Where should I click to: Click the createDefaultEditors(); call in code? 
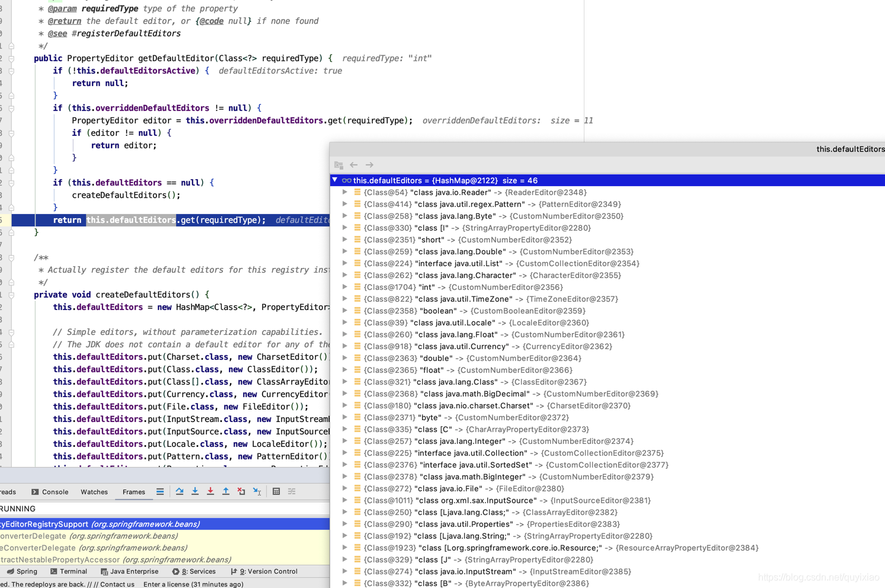(126, 195)
